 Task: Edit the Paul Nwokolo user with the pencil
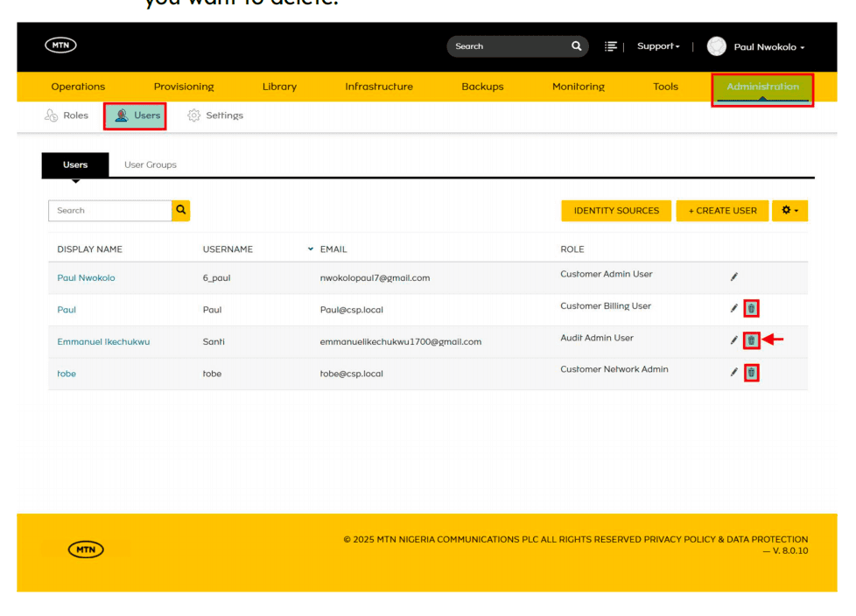coord(734,277)
